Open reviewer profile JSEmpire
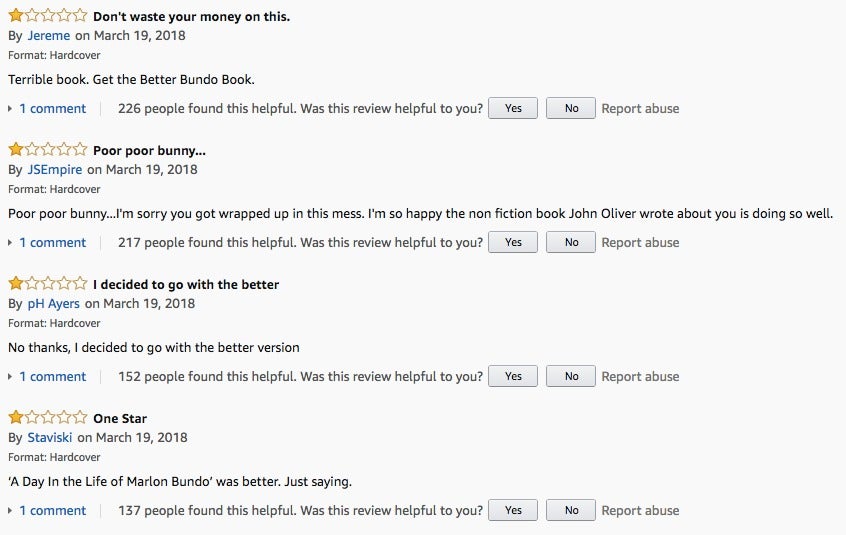The image size is (846, 535). [54, 169]
